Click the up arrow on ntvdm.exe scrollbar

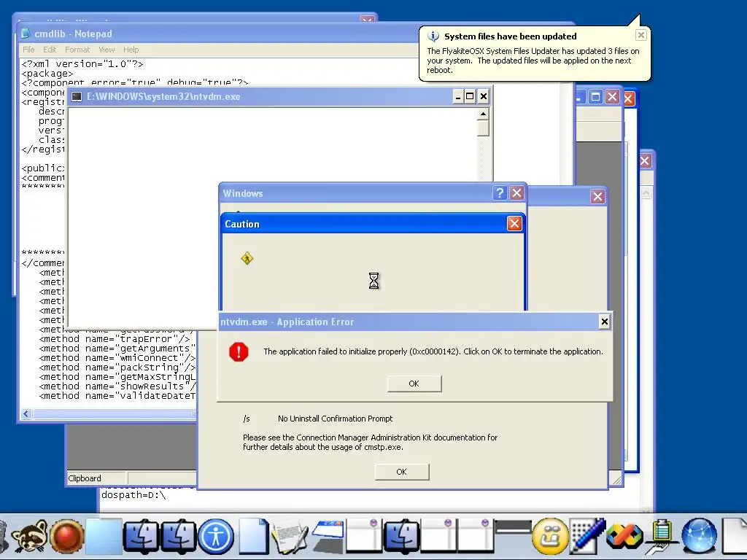pos(483,114)
